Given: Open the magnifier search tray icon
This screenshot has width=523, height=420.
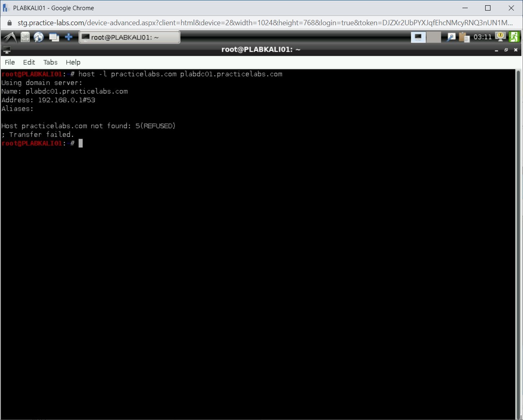Looking at the screenshot, I should pyautogui.click(x=451, y=37).
